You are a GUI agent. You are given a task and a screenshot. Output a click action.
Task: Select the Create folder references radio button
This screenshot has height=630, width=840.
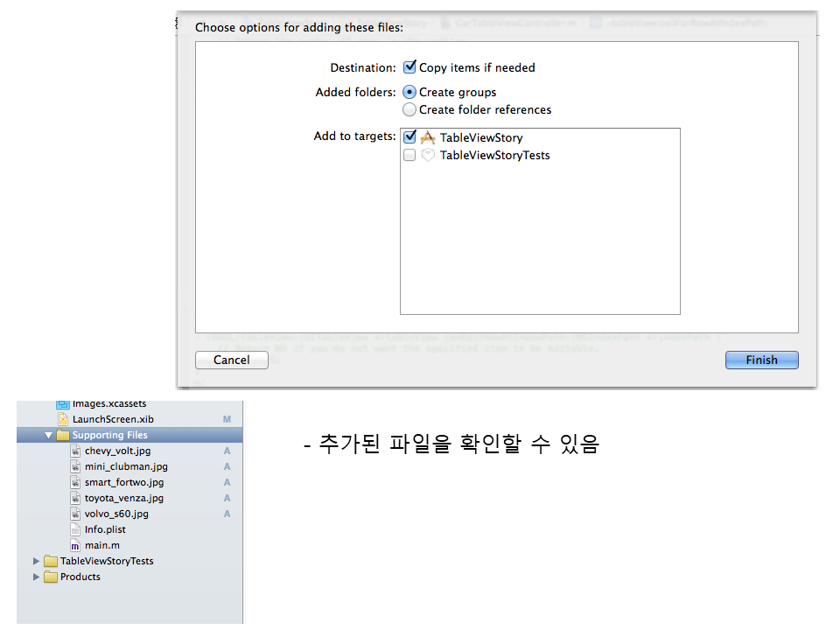409,109
